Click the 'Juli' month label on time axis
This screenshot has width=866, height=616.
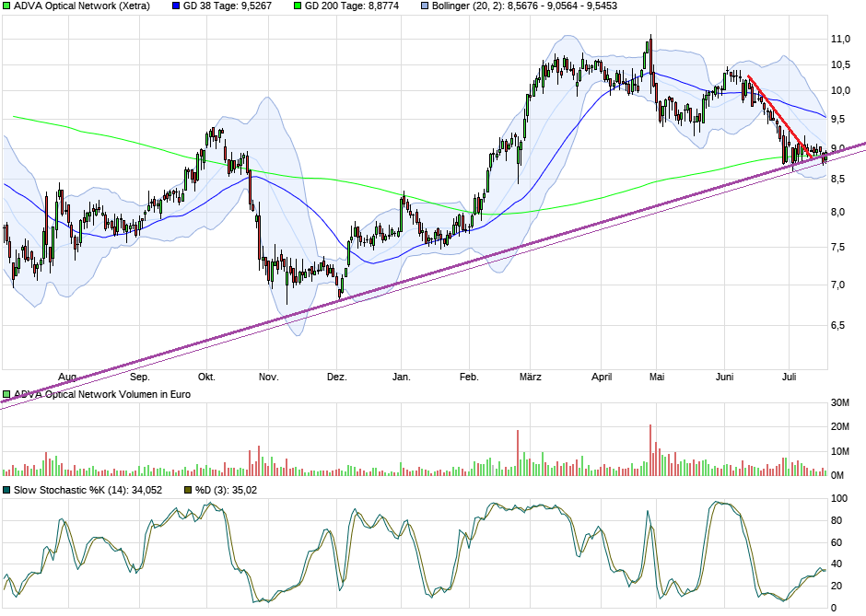790,377
